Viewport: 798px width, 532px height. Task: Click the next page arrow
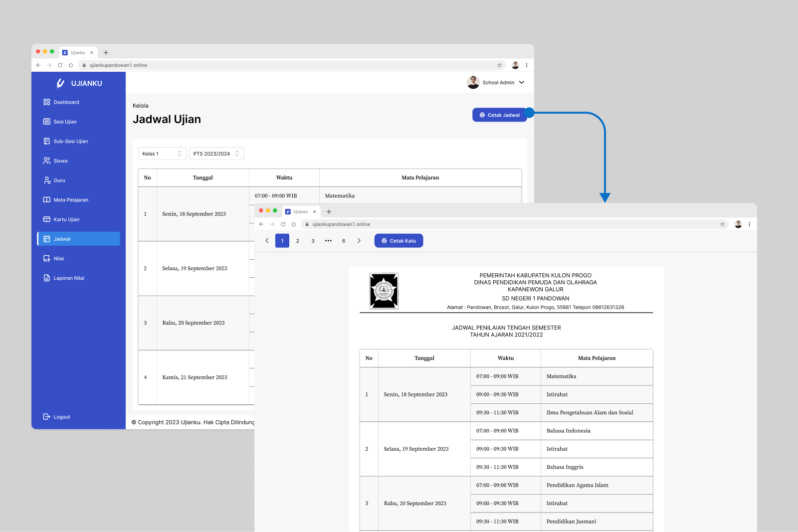click(359, 241)
